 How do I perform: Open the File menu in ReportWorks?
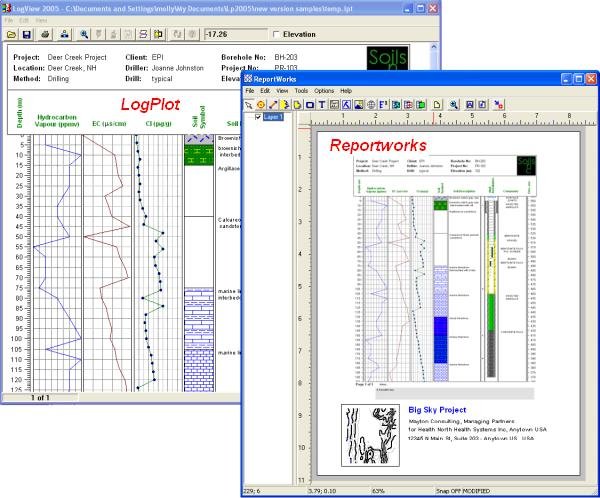coord(250,91)
